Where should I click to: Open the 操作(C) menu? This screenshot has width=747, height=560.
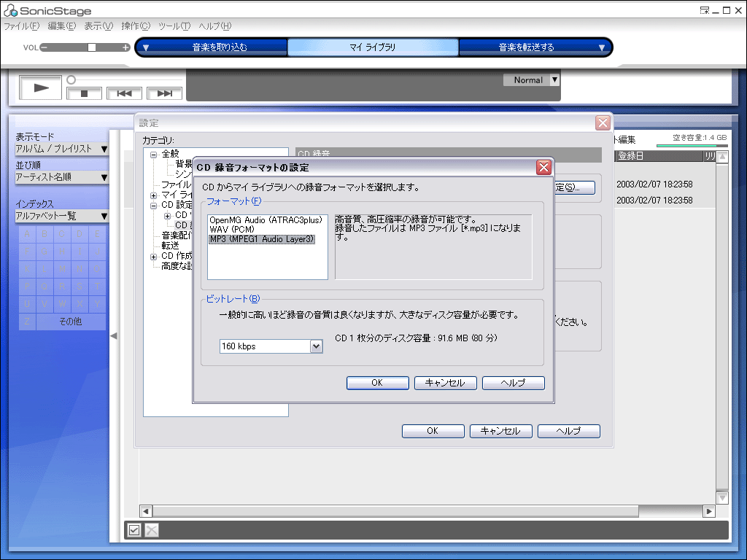coord(136,26)
